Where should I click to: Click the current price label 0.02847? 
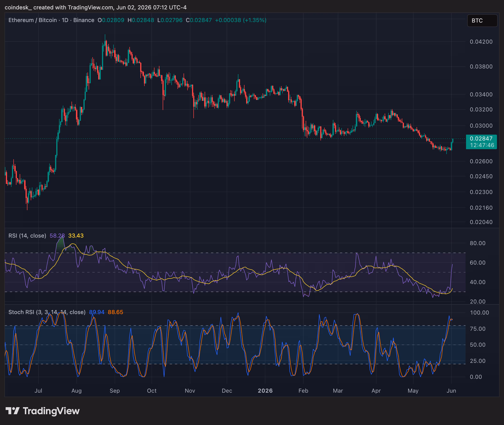pyautogui.click(x=481, y=139)
